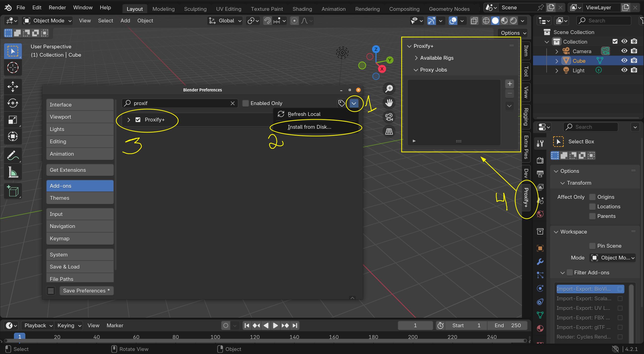This screenshot has height=354, width=644.
Task: Click Save Preferences button
Action: (x=86, y=291)
